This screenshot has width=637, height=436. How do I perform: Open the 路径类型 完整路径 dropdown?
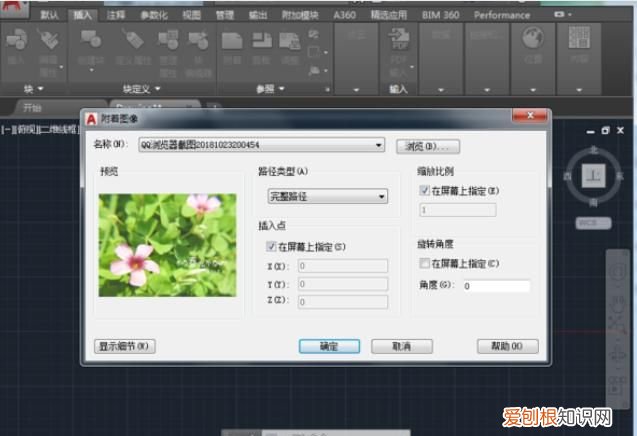tap(327, 197)
